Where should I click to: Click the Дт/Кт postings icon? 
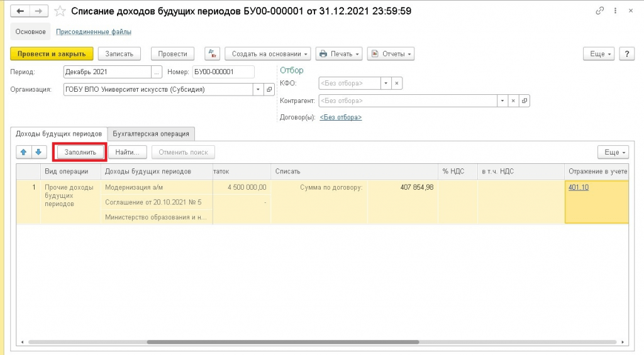click(x=211, y=54)
